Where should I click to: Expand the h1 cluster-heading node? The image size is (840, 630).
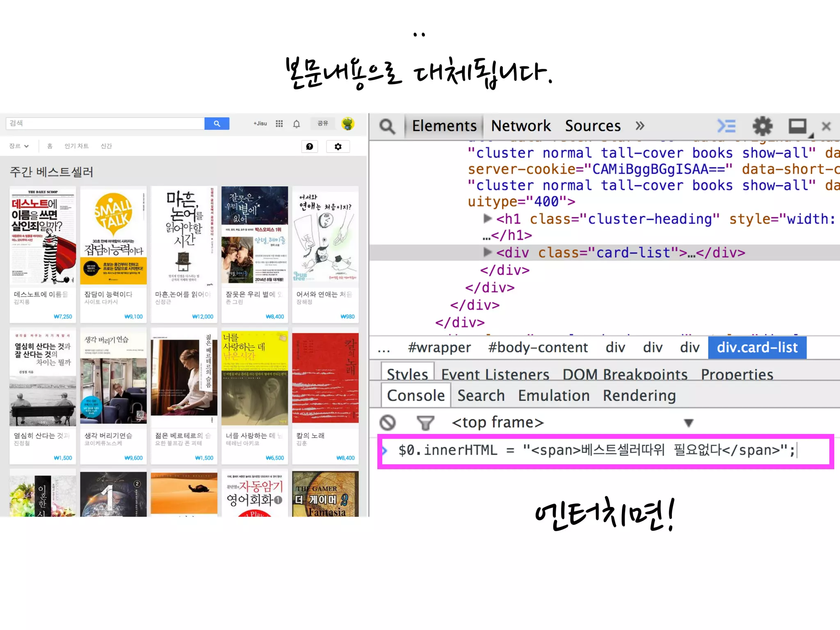487,219
